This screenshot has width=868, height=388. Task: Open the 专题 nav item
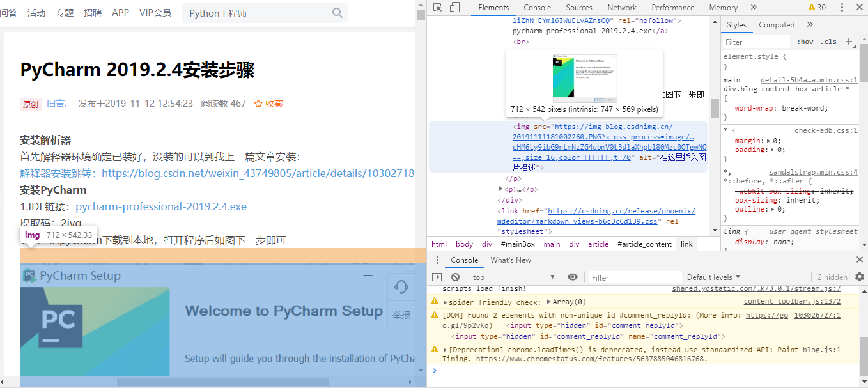tap(65, 13)
